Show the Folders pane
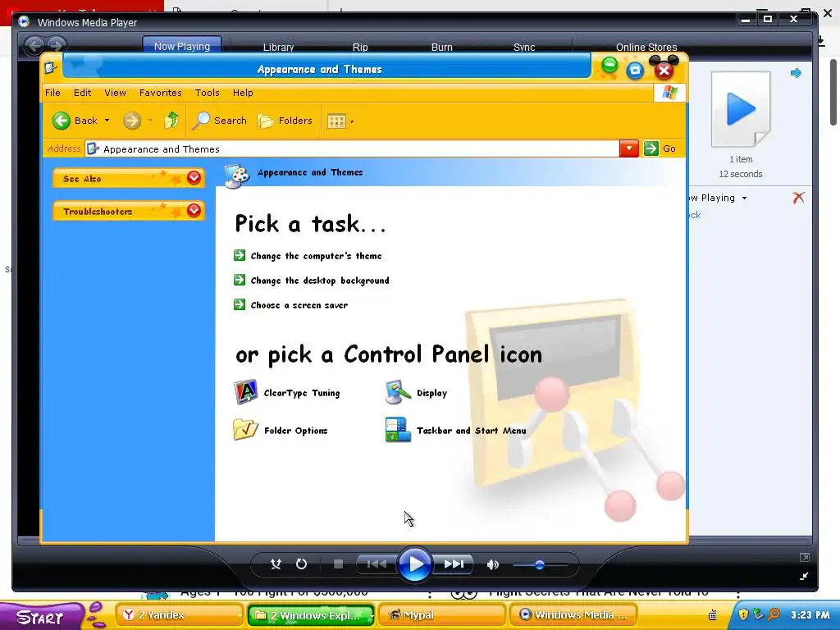This screenshot has width=840, height=630. tap(285, 121)
